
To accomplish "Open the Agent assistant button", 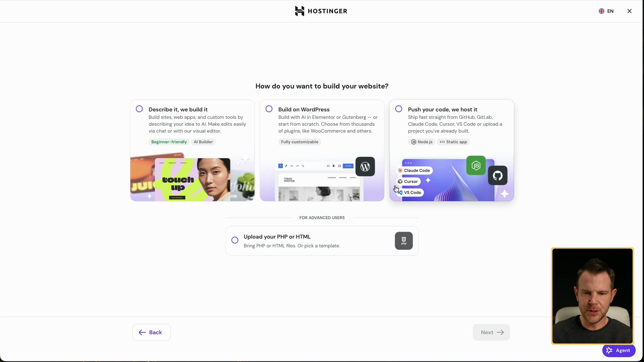I will [x=619, y=350].
